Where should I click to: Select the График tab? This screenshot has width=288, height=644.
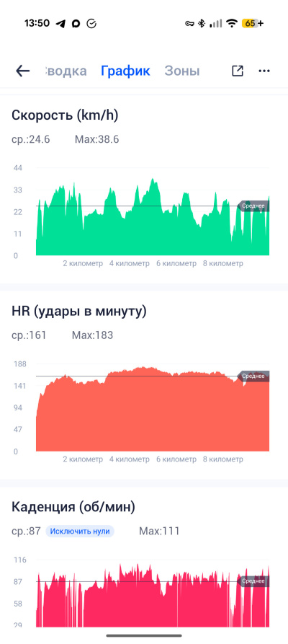[x=125, y=71]
